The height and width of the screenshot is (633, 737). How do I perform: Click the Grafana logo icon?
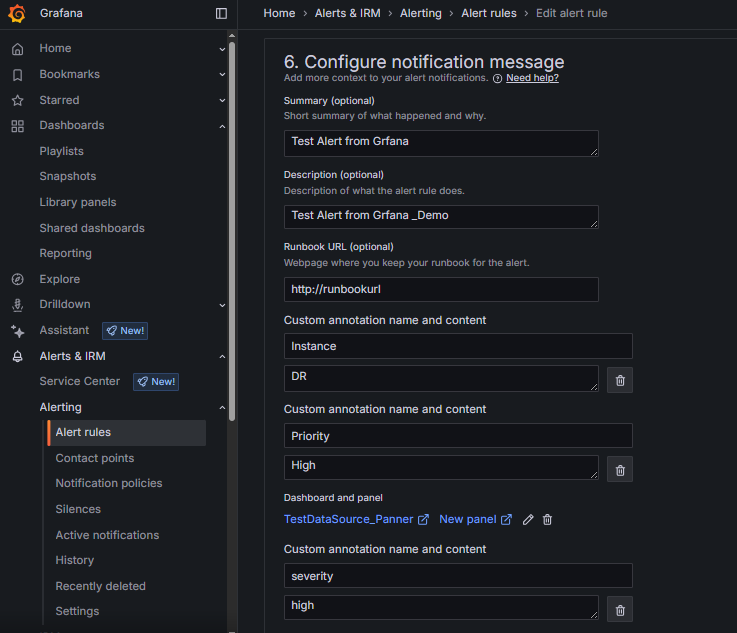[x=17, y=13]
